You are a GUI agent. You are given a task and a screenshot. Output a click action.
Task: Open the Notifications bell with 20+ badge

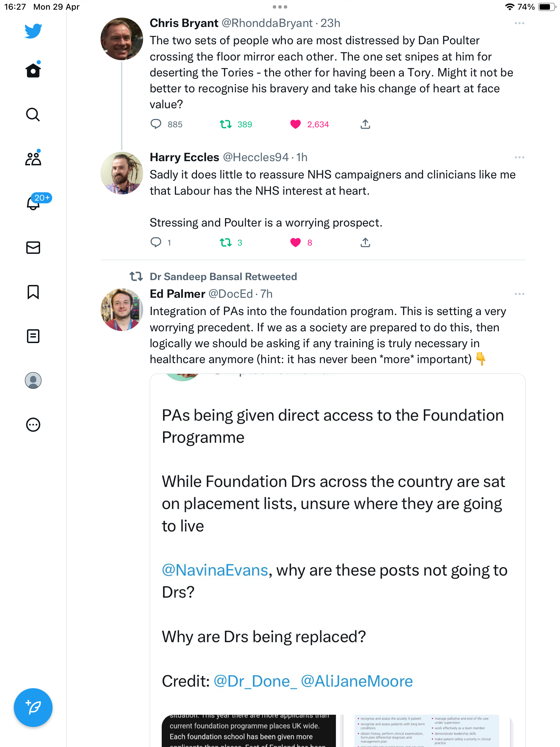click(x=34, y=203)
